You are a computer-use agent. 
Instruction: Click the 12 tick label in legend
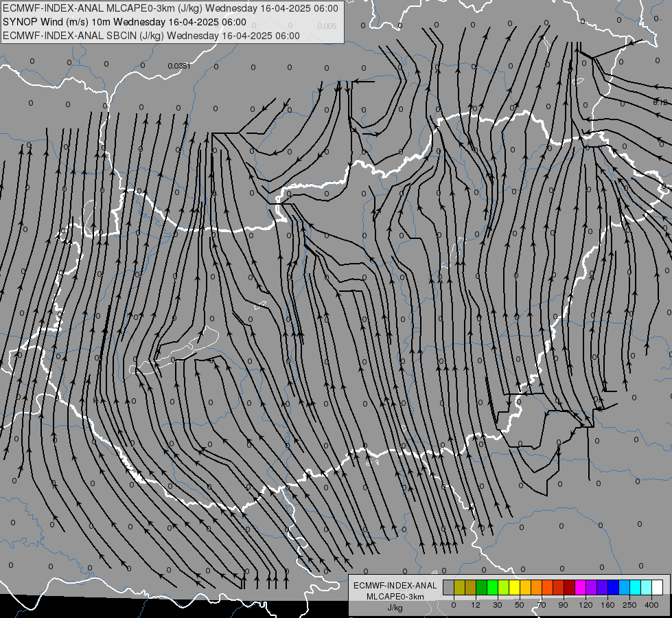476,605
